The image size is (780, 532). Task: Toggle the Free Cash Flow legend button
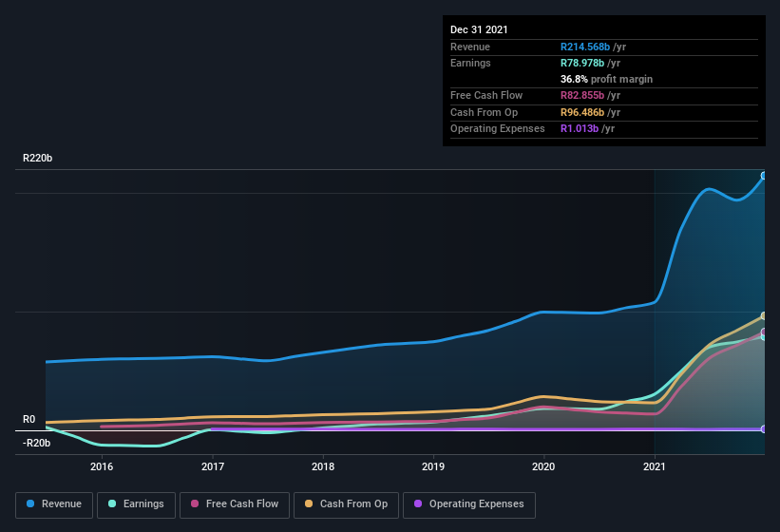pyautogui.click(x=235, y=504)
